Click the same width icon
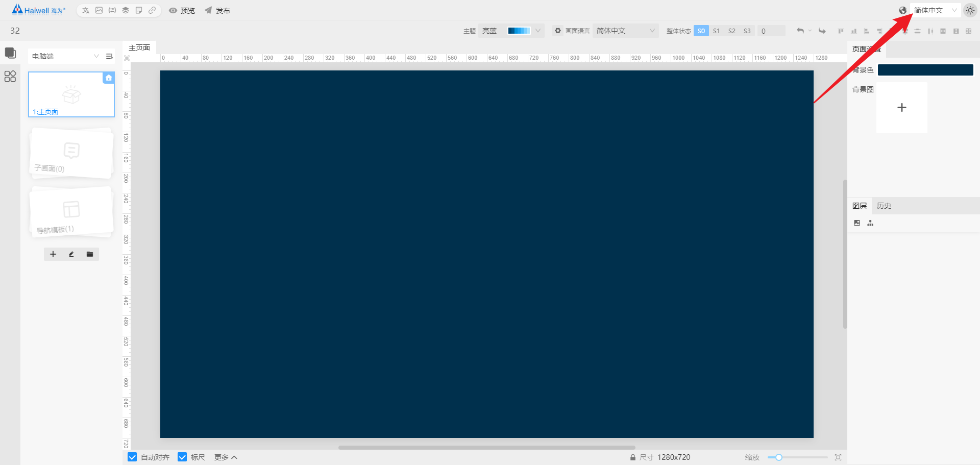The height and width of the screenshot is (465, 980). pos(943,31)
